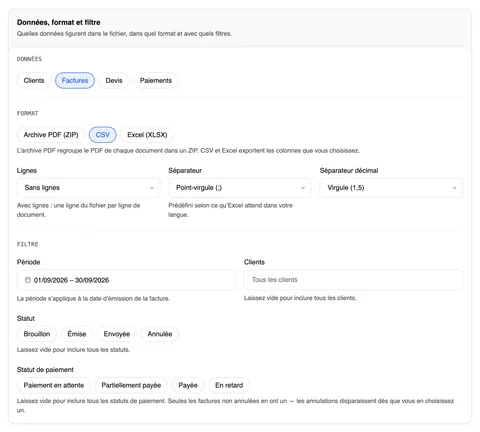This screenshot has height=432, width=480.
Task: Click the Période field label
Action: [28, 262]
